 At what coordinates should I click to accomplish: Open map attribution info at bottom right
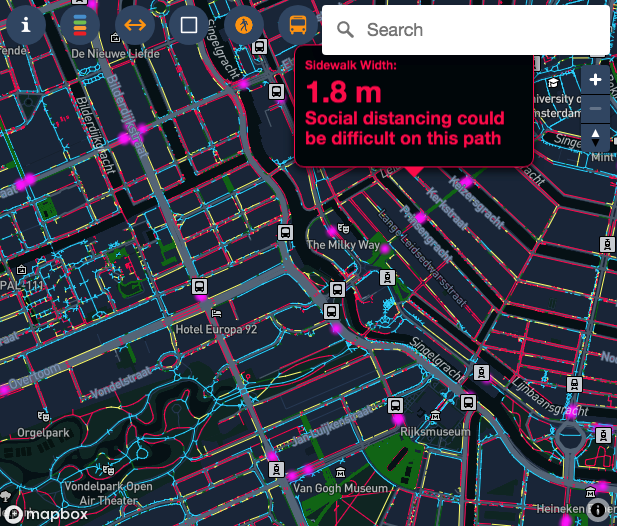point(597,510)
